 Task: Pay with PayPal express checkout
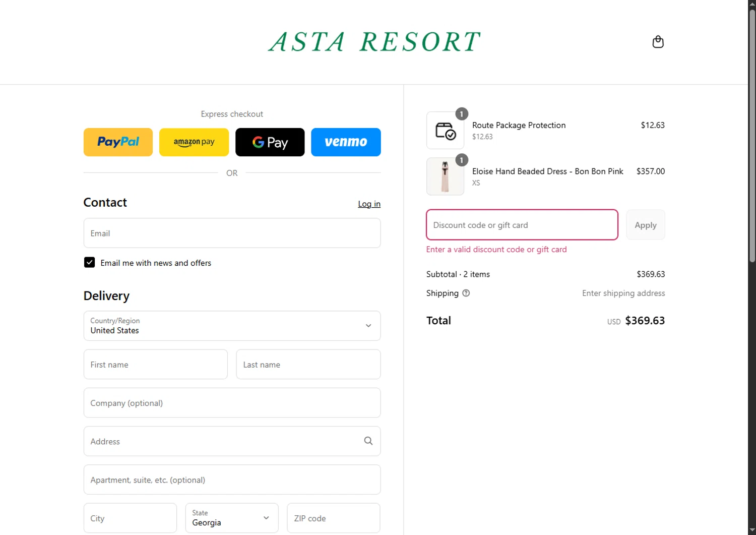118,142
